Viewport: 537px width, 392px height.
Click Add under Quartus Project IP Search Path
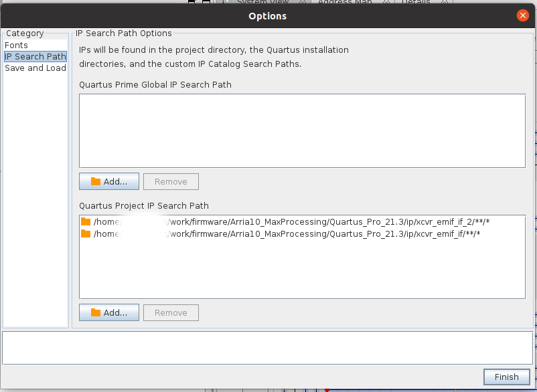coord(109,312)
